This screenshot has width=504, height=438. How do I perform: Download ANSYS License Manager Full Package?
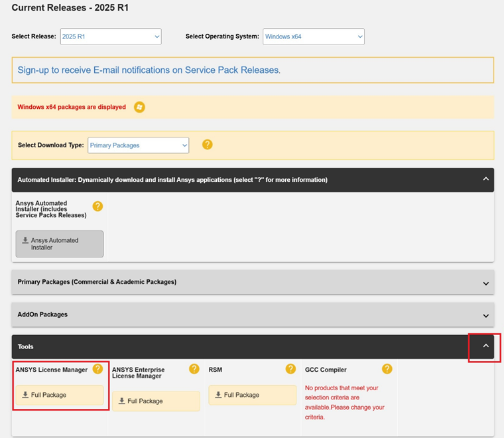point(60,395)
